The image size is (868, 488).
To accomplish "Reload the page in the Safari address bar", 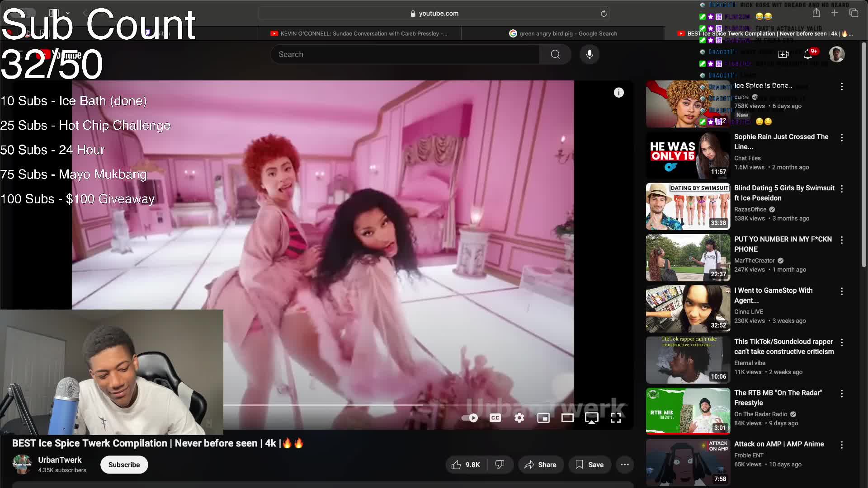I will coord(604,14).
